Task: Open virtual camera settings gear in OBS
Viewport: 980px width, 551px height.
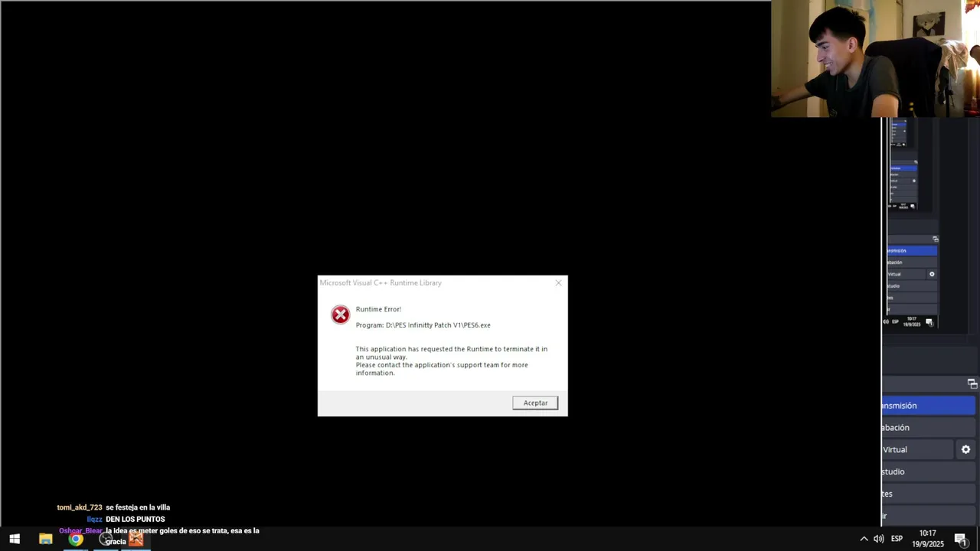Action: click(x=965, y=450)
